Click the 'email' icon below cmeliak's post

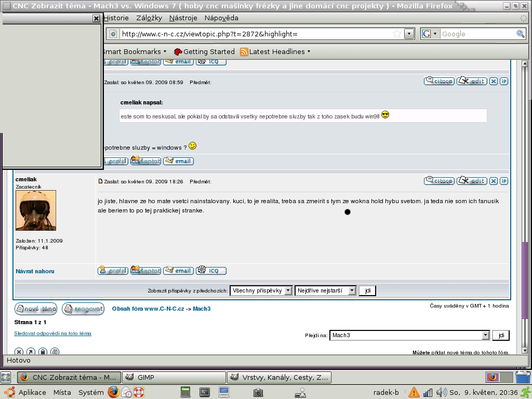point(178,271)
